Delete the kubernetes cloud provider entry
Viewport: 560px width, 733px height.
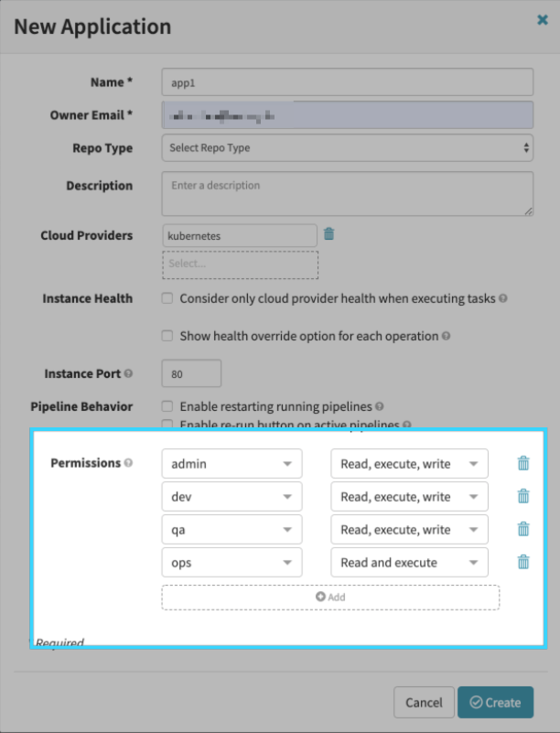click(x=329, y=234)
